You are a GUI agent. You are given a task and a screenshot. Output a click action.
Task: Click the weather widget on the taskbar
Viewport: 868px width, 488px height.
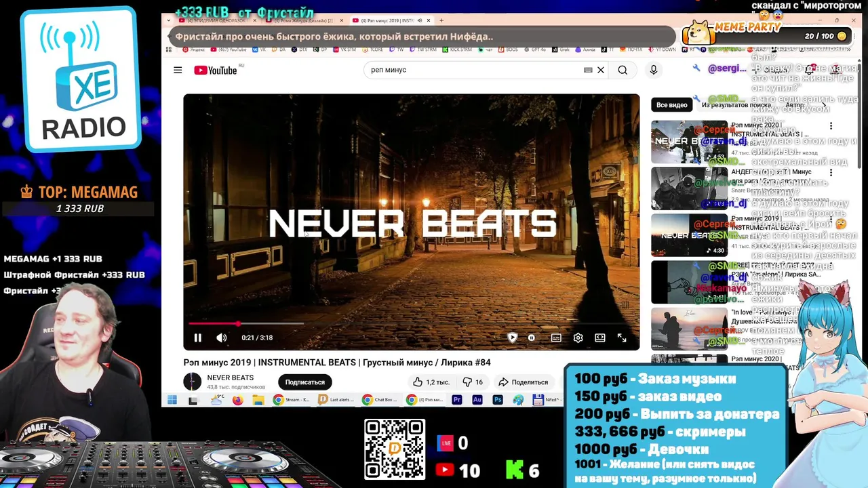216,400
